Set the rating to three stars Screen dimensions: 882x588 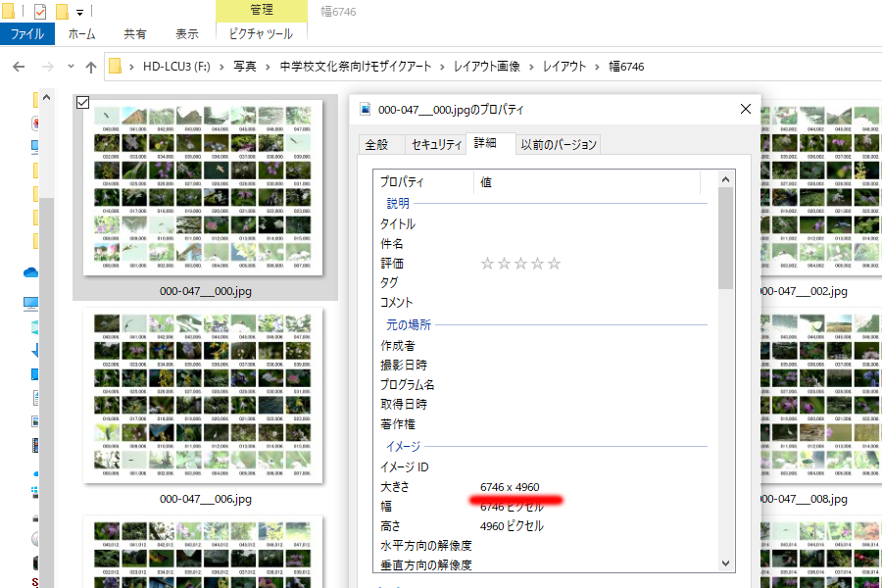(521, 264)
